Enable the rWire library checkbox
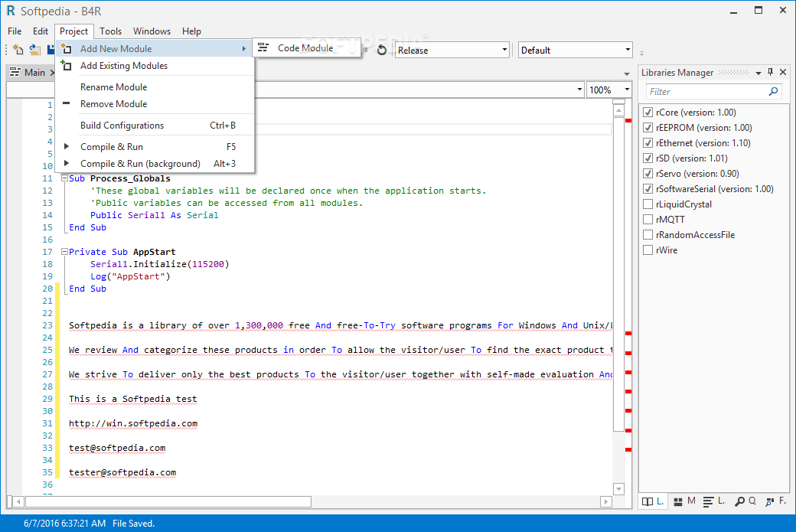Viewport: 796px width, 532px height. pos(648,250)
